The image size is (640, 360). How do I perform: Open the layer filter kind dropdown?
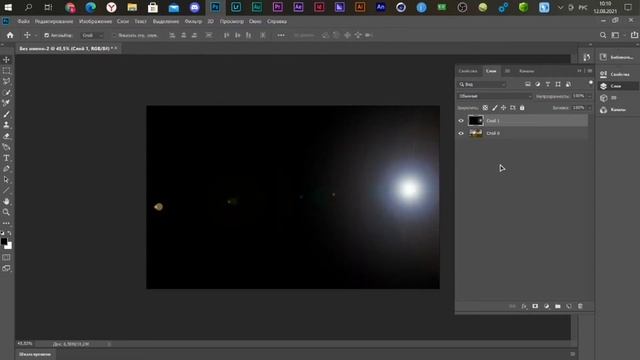pyautogui.click(x=482, y=84)
